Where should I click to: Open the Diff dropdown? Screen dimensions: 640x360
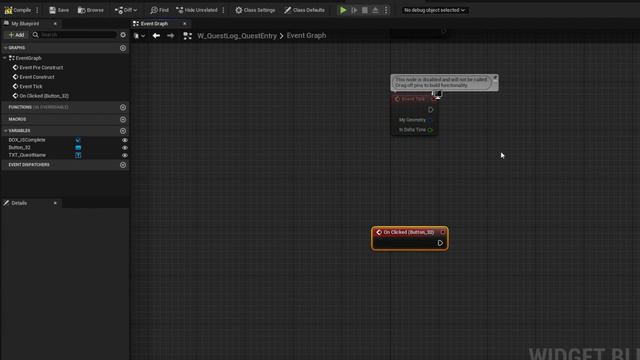[x=126, y=10]
